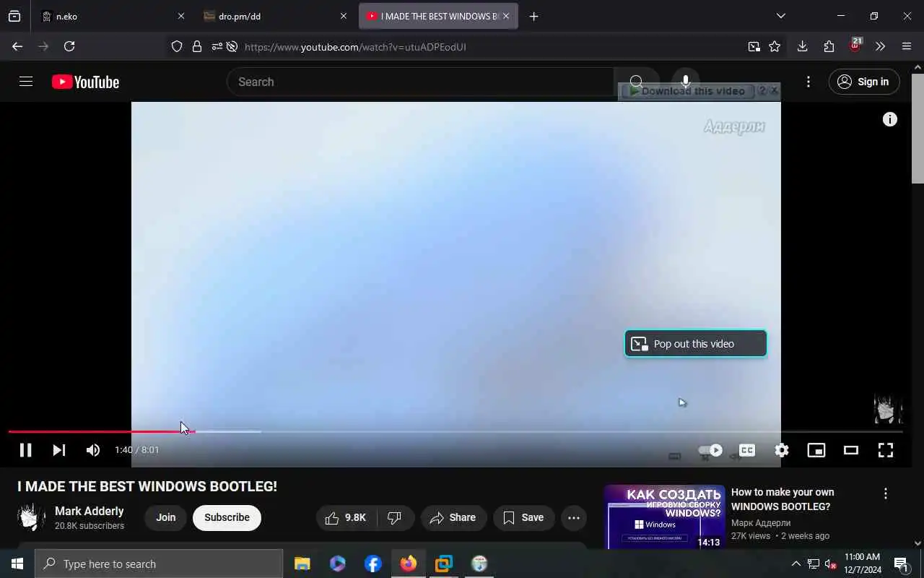This screenshot has width=924, height=578.
Task: Like the video with thumbs up
Action: (x=346, y=517)
